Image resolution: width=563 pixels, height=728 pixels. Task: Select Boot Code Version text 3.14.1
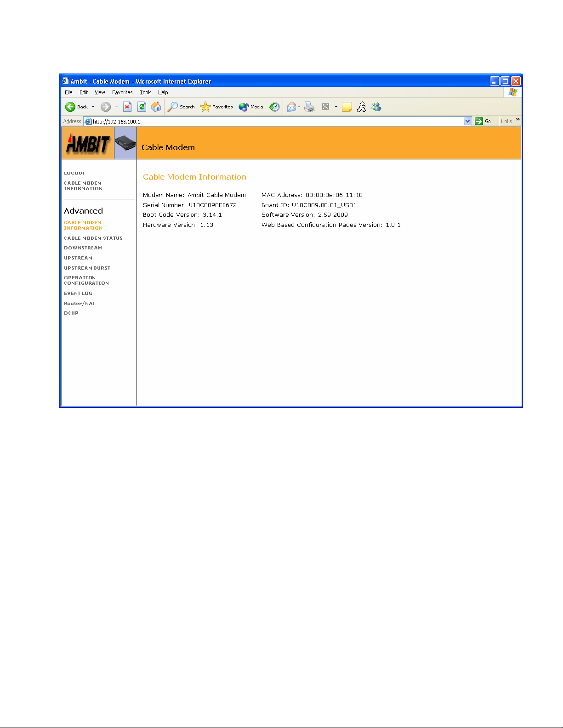point(212,214)
